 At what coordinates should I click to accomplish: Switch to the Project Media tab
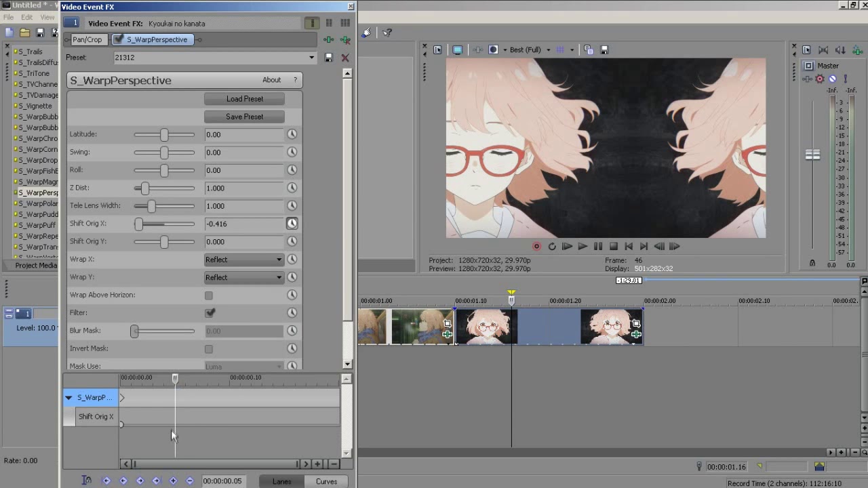(x=35, y=266)
